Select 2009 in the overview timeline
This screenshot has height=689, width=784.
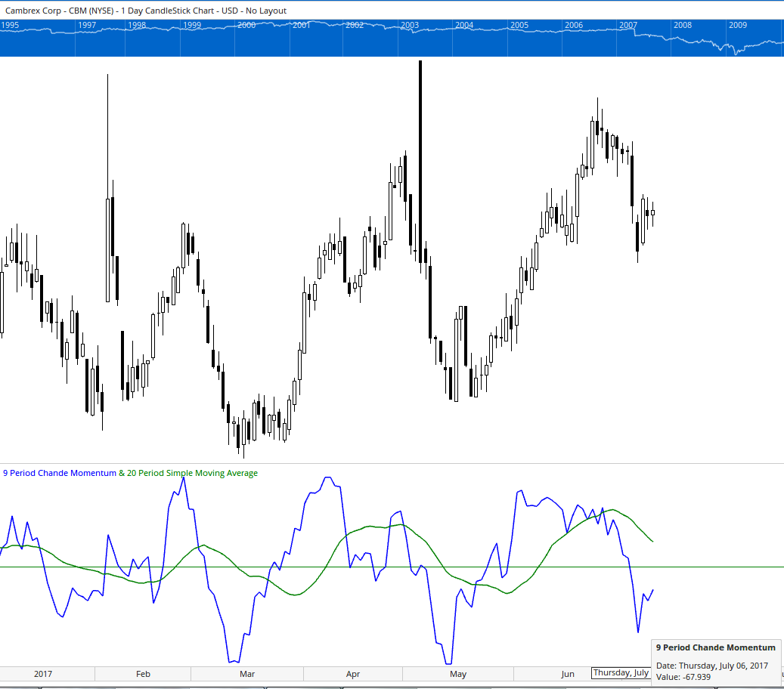[738, 25]
